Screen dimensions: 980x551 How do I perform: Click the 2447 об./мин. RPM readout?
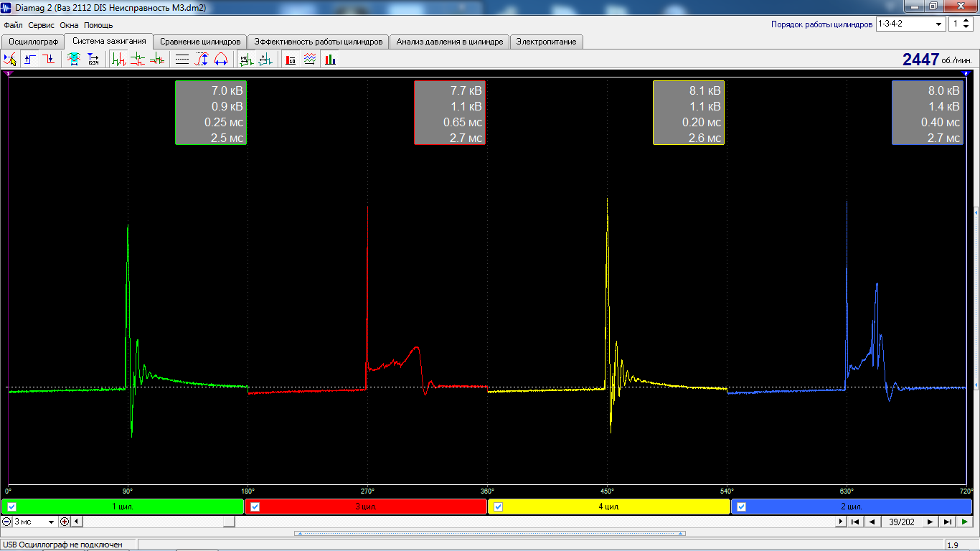[x=936, y=60]
